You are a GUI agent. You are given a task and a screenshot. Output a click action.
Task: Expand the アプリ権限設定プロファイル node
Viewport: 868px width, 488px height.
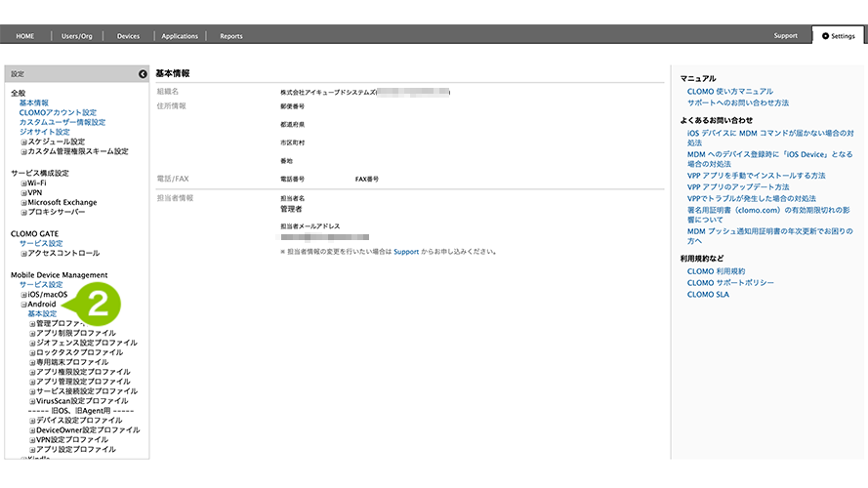tap(32, 373)
